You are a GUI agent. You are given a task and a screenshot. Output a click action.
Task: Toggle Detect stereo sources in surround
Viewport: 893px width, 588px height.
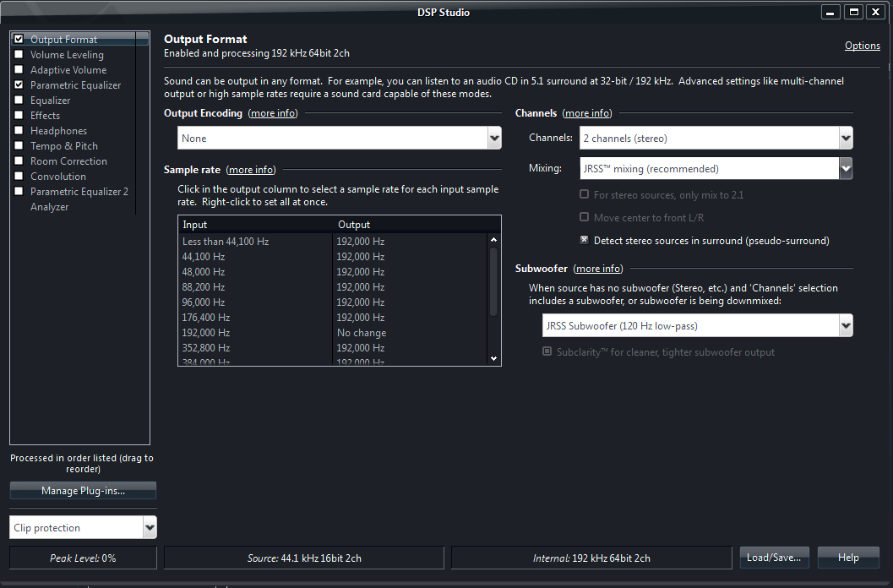(585, 241)
